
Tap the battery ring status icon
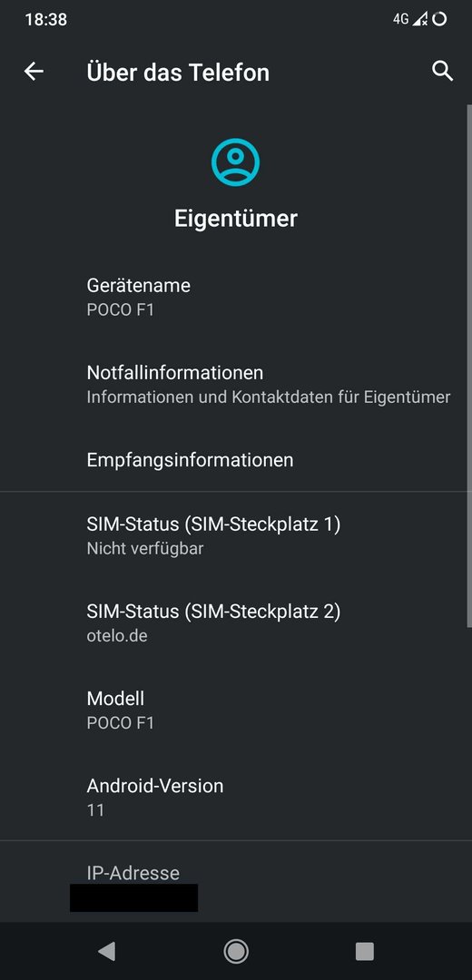click(x=439, y=19)
